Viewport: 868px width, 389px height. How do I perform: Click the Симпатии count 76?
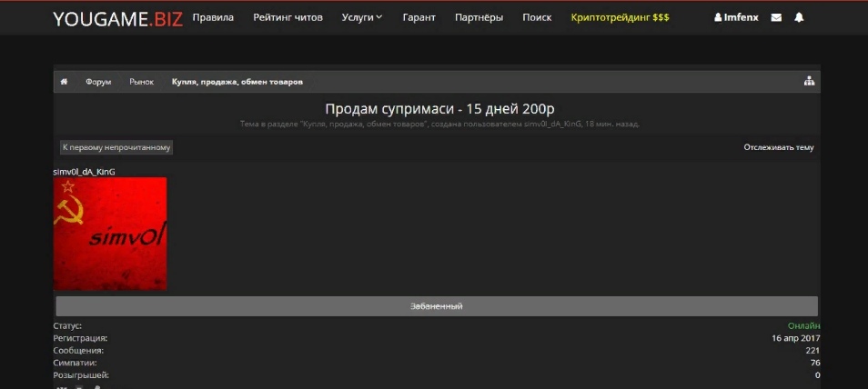[815, 363]
